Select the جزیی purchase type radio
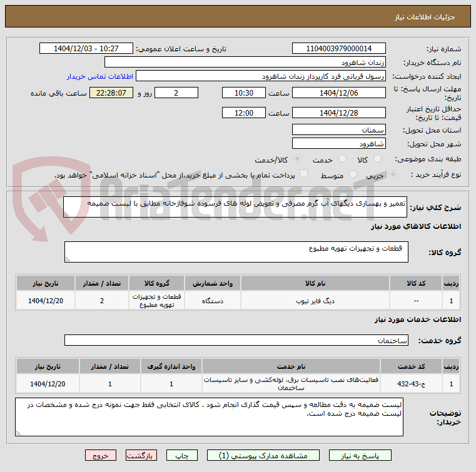Image resolution: width=476 pixels, height=472 pixels. (x=393, y=174)
